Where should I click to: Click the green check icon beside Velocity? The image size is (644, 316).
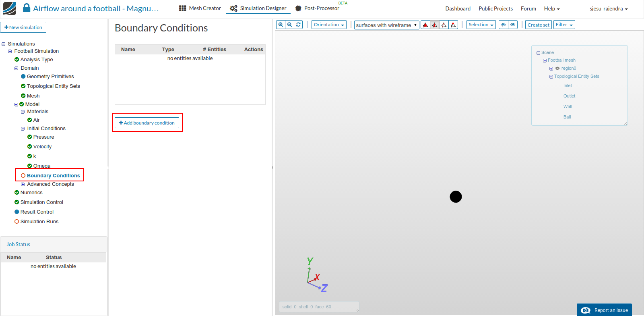click(x=30, y=147)
